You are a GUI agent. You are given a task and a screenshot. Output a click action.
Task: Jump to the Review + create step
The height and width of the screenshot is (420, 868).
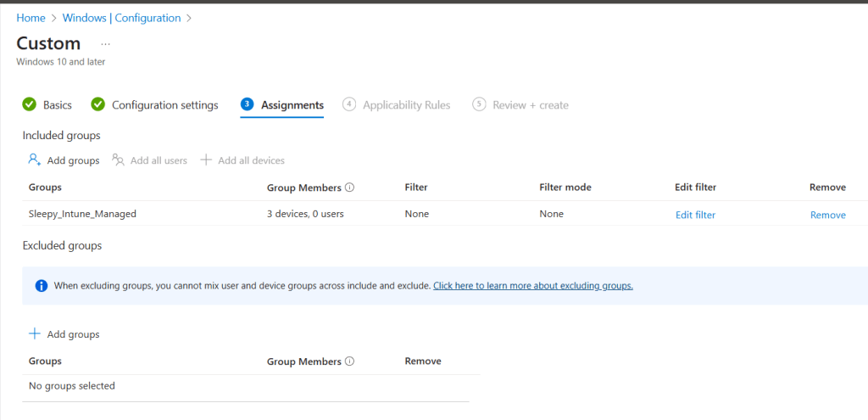530,105
